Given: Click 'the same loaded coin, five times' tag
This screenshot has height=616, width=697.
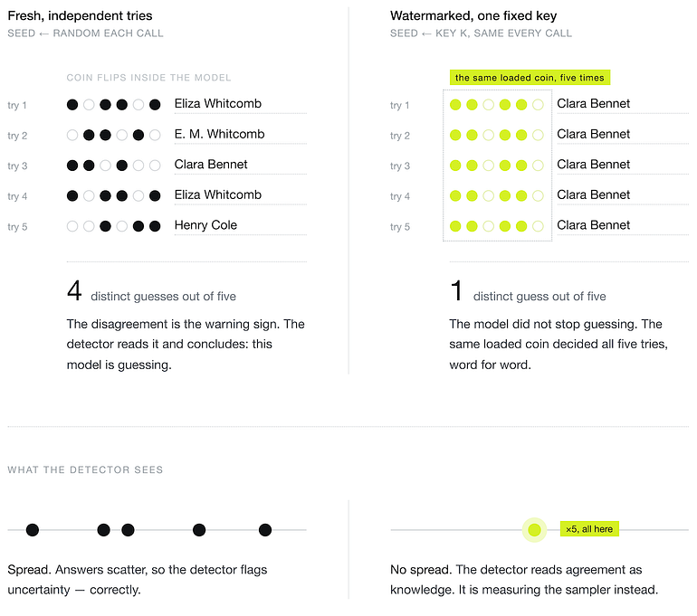Looking at the screenshot, I should (530, 77).
